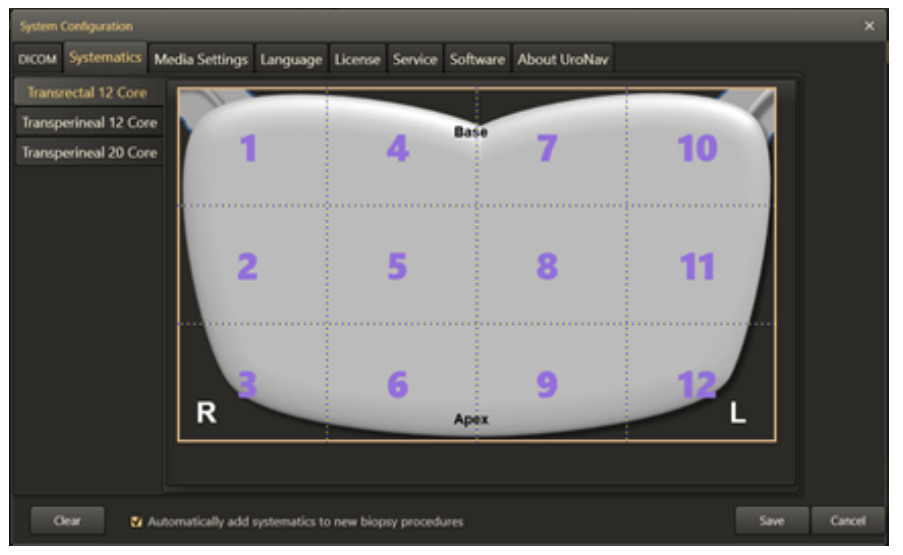
Task: Open the Media Settings tab
Action: click(x=200, y=59)
